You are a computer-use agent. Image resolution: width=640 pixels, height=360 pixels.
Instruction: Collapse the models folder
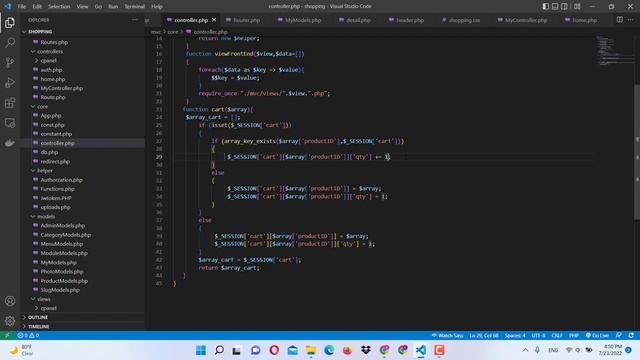[x=46, y=216]
